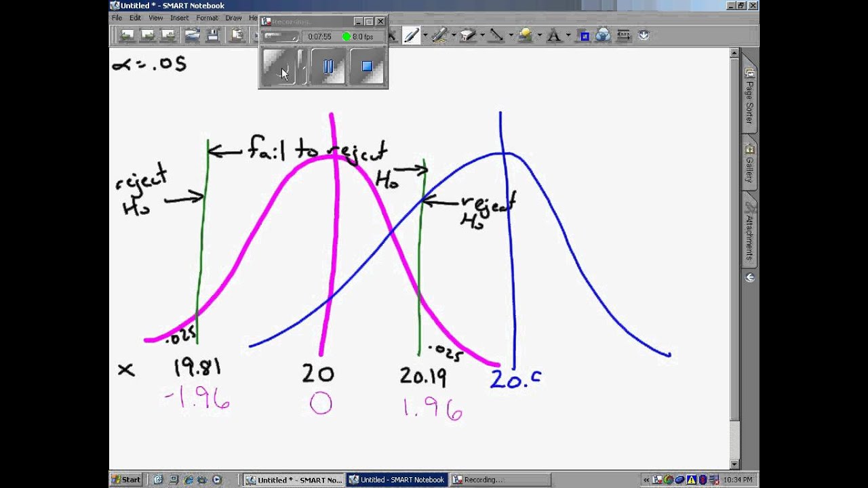Click the Paste clipboard icon
Image resolution: width=868 pixels, height=488 pixels.
point(237,35)
